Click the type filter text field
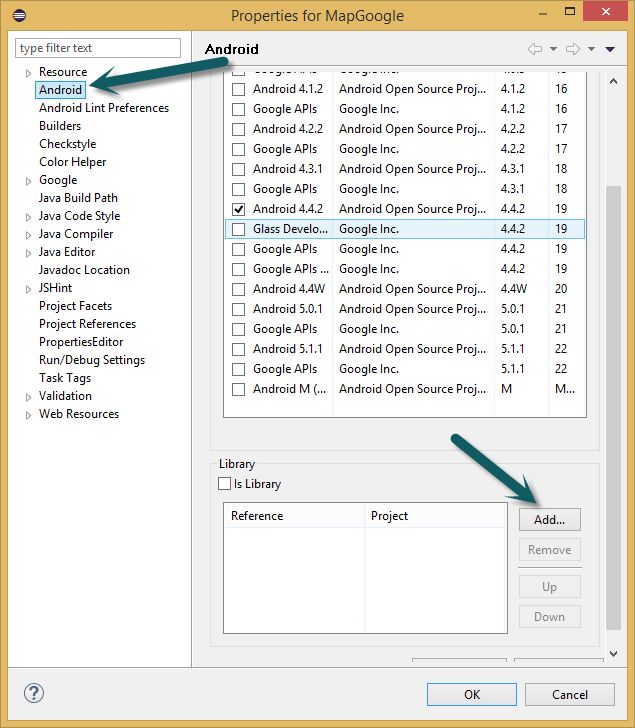Screen dimensions: 635x728 click(98, 48)
